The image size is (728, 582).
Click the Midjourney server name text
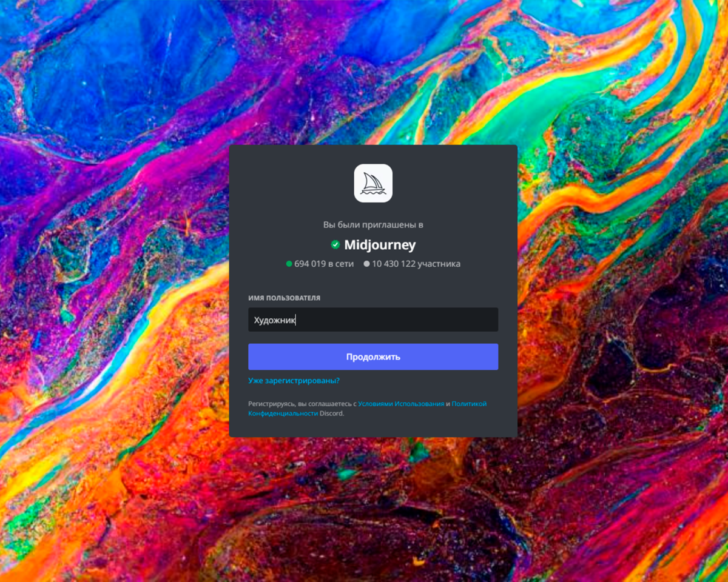pyautogui.click(x=380, y=245)
